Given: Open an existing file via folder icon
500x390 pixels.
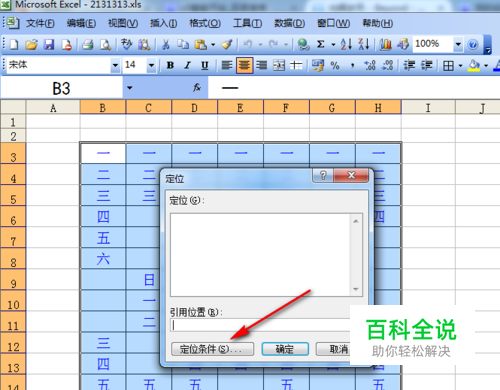Looking at the screenshot, I should (32, 44).
